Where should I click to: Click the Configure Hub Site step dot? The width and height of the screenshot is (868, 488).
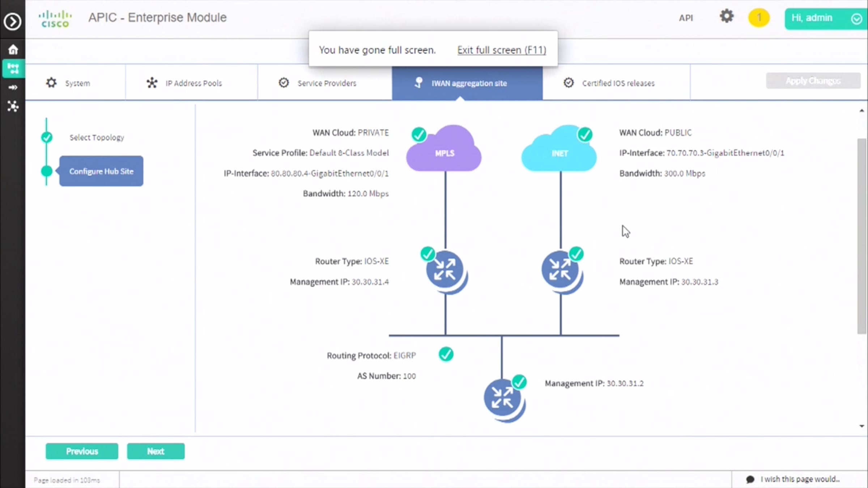pos(47,171)
